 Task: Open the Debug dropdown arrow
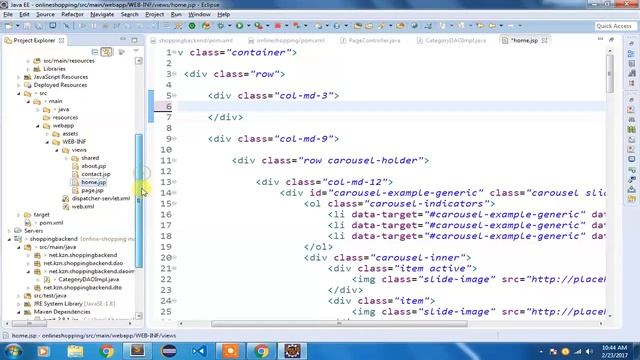click(x=229, y=26)
